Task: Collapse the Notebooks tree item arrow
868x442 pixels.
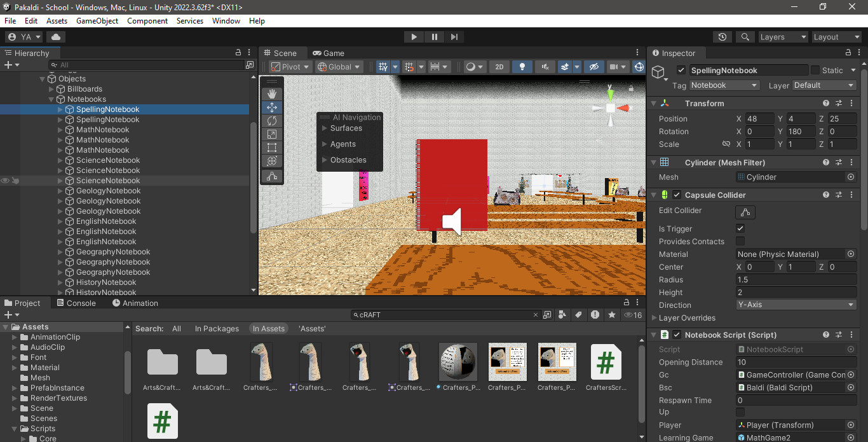Action: [x=52, y=99]
